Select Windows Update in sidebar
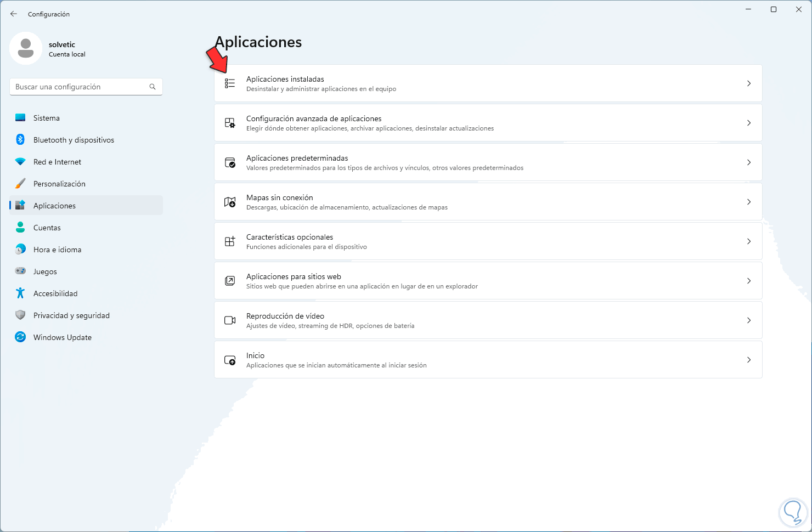This screenshot has height=532, width=812. (x=86, y=337)
